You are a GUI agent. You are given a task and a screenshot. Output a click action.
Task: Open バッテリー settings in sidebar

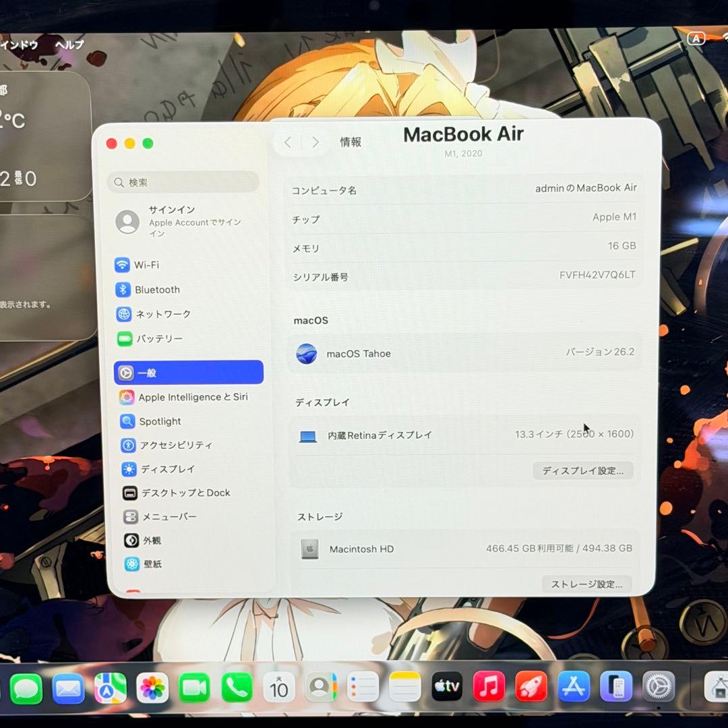(x=150, y=339)
